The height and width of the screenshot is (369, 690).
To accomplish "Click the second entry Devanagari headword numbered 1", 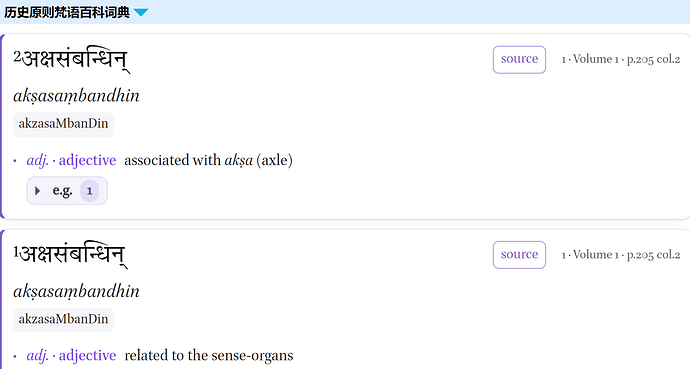I will pyautogui.click(x=70, y=256).
